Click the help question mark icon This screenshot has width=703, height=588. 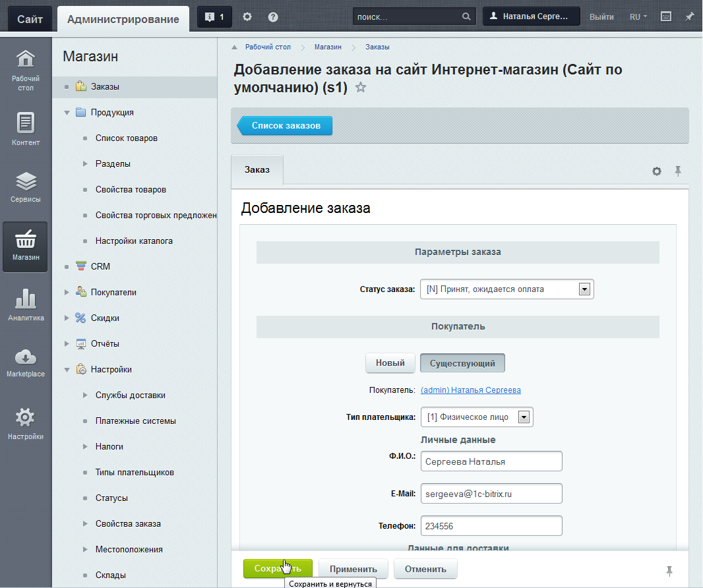(x=273, y=17)
